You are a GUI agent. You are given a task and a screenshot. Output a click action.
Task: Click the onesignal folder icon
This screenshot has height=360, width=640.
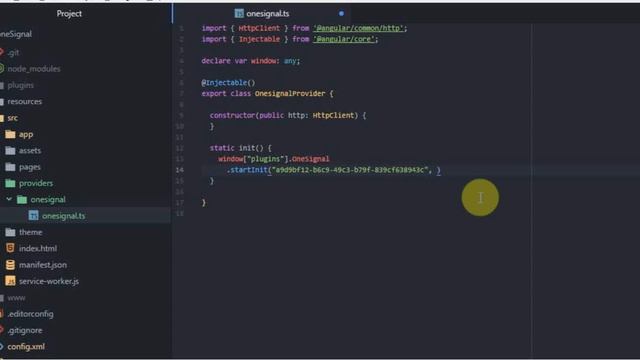click(x=22, y=200)
